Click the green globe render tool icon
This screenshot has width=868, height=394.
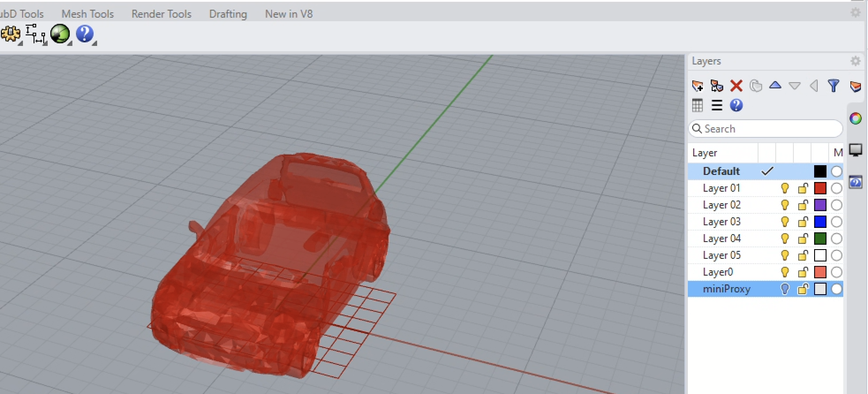(60, 34)
